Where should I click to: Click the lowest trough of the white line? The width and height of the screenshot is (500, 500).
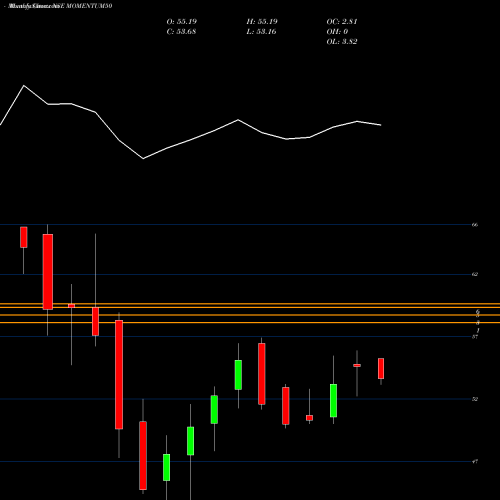(x=143, y=159)
